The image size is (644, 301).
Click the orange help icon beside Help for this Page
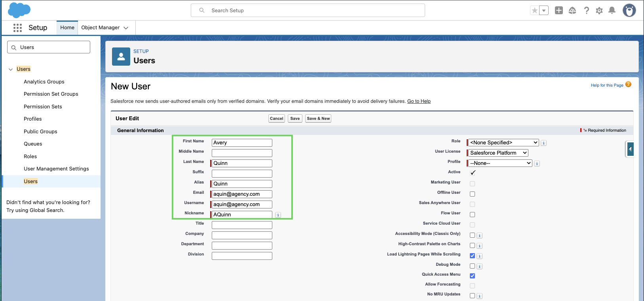click(629, 85)
